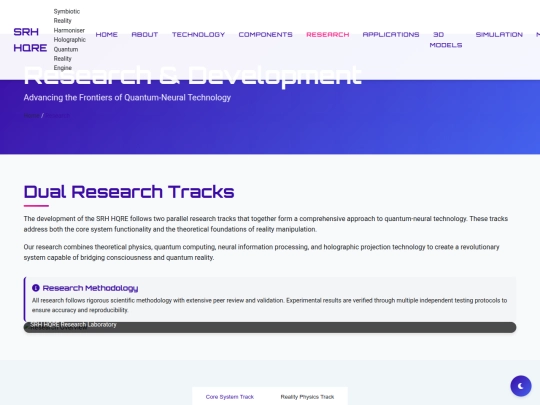The height and width of the screenshot is (405, 540).
Task: Open the Components nav item
Action: (266, 34)
